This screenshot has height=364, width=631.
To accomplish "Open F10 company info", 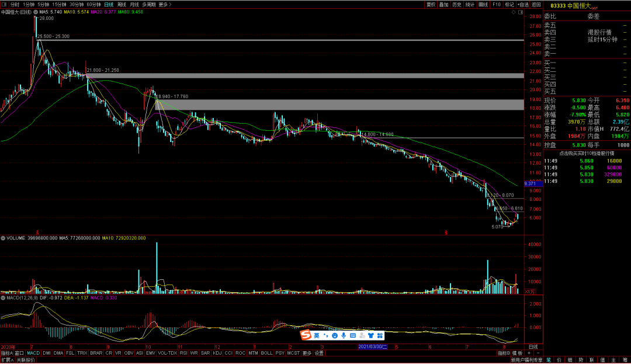I will click(497, 5).
